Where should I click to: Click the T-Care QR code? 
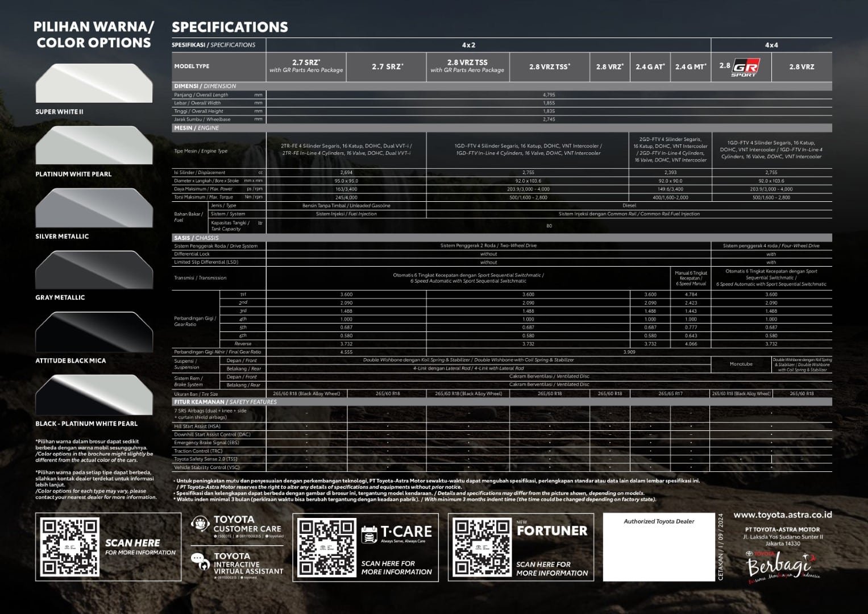[x=326, y=547]
